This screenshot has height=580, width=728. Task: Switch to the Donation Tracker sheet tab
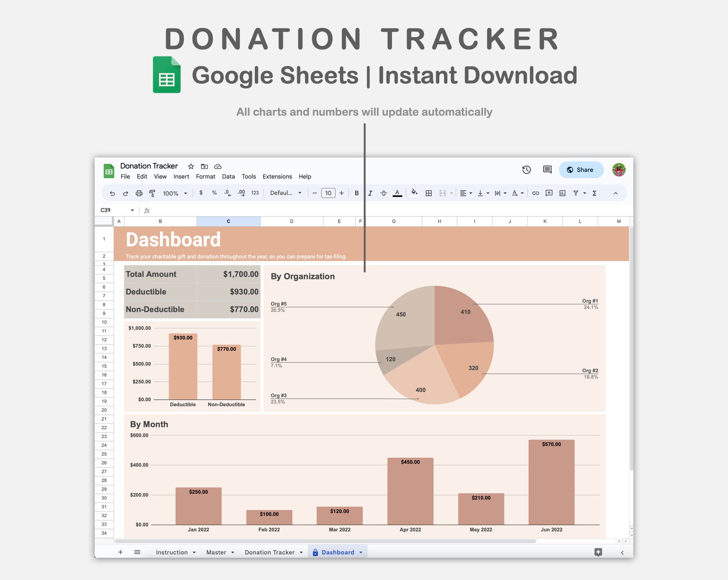click(x=269, y=552)
